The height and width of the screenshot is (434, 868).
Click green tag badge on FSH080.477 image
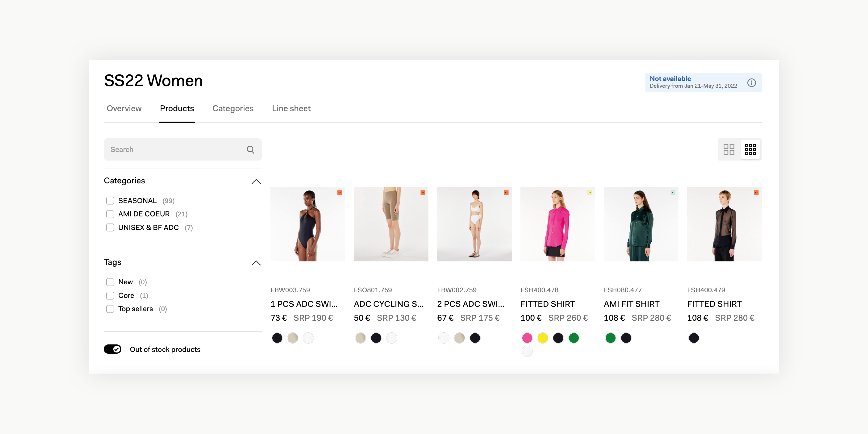point(673,192)
